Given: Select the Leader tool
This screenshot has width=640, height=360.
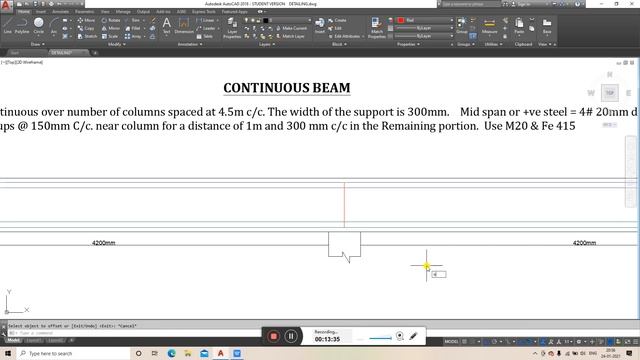Looking at the screenshot, I should [206, 28].
